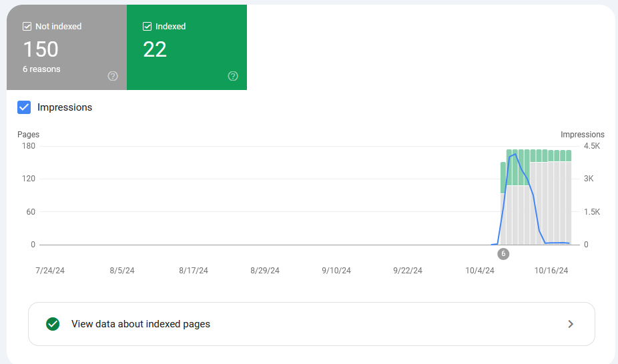618x364 pixels.
Task: Click the 9/22/24 date label
Action: 408,271
